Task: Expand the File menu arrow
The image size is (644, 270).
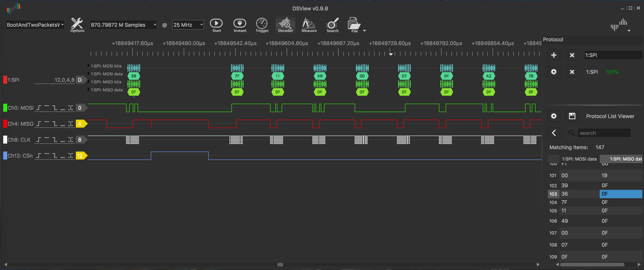Action: click(x=364, y=31)
